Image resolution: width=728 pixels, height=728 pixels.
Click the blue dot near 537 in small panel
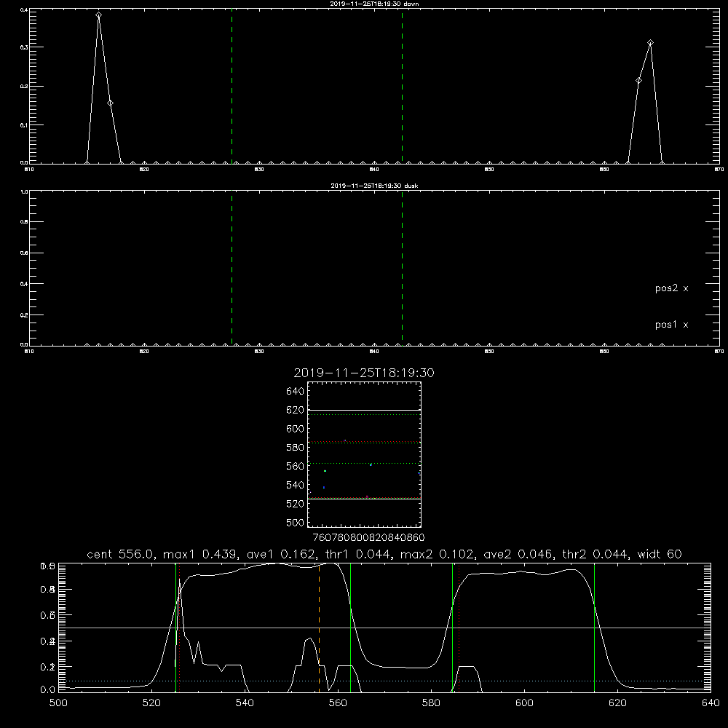[x=324, y=488]
